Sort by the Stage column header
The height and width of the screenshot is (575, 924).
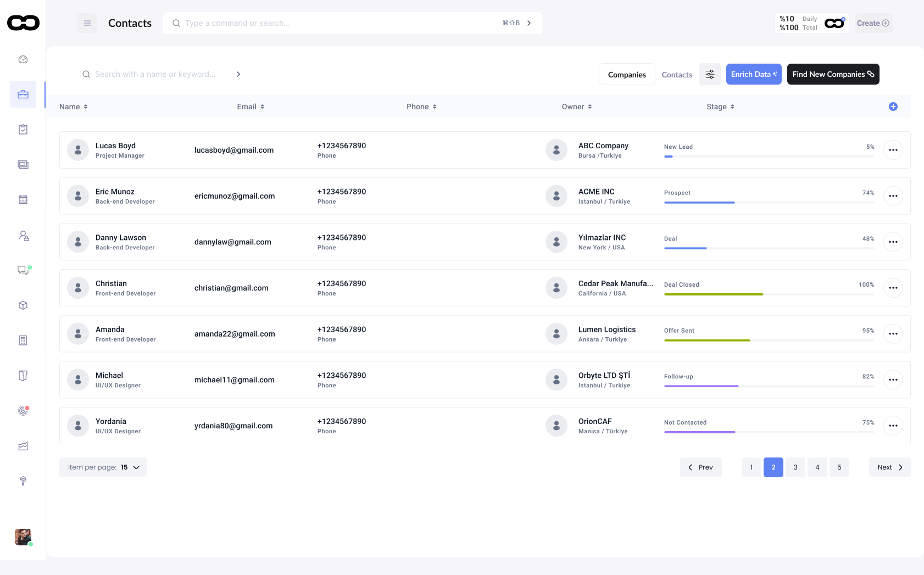click(x=720, y=107)
